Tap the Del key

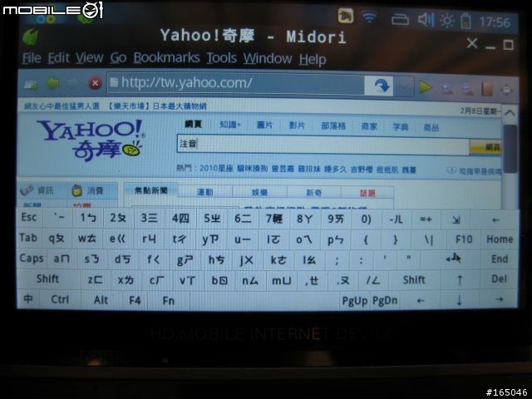(x=499, y=279)
